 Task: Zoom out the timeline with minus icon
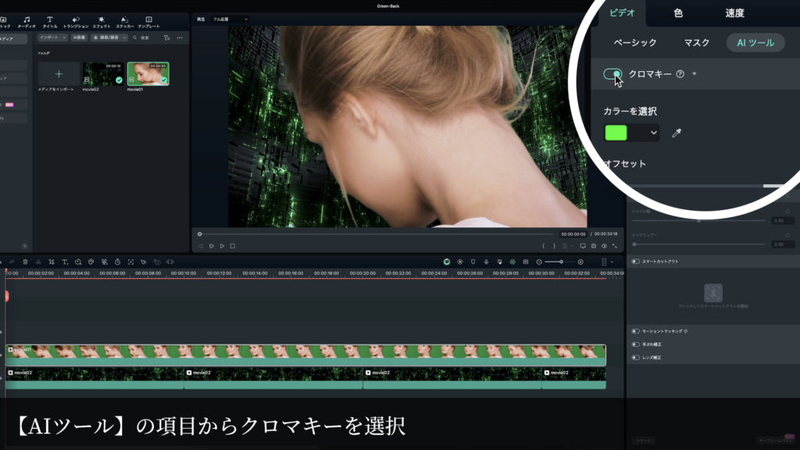(539, 262)
